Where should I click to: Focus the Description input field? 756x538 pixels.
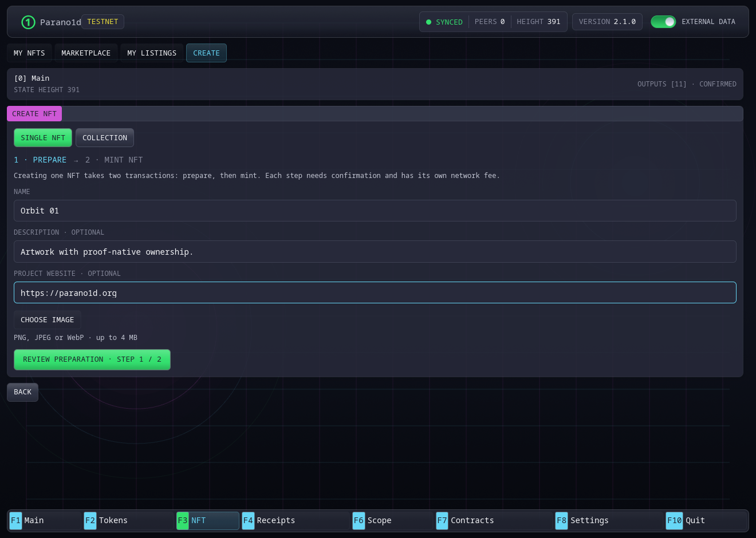point(375,252)
